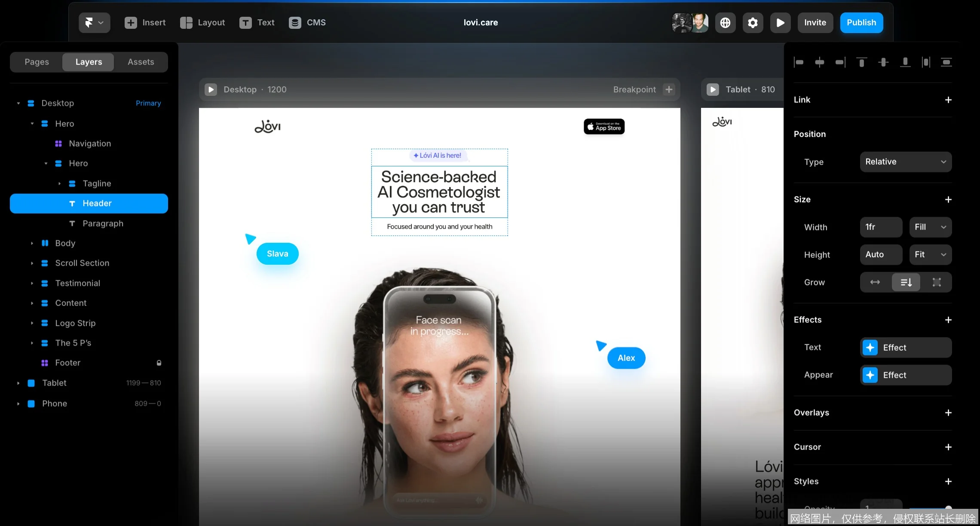980x526 pixels.
Task: Launch preview with the play icon
Action: click(x=780, y=22)
